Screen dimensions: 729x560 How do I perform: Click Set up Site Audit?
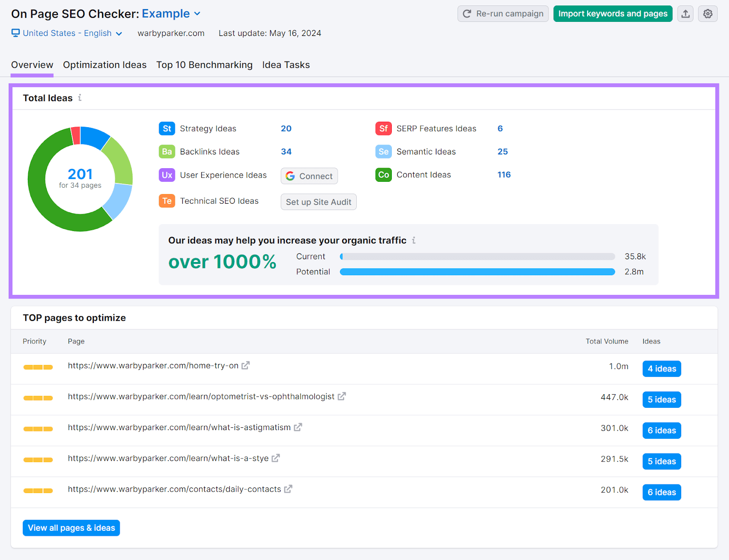tap(318, 202)
